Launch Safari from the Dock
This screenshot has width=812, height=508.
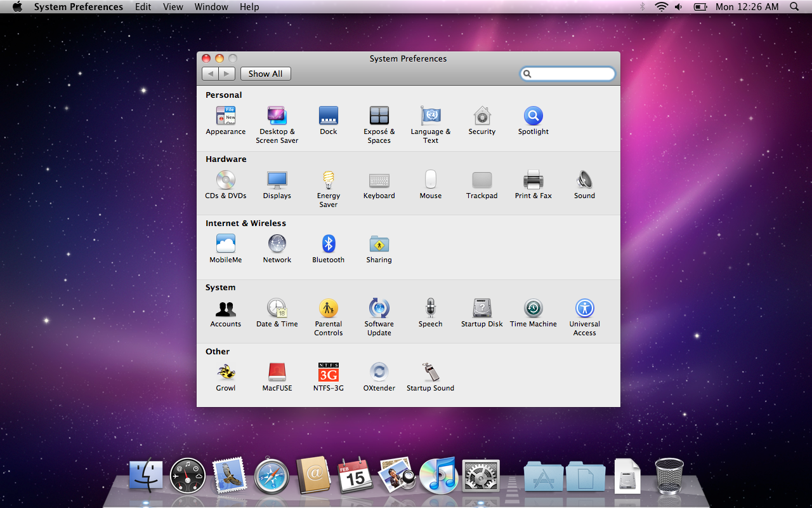click(x=272, y=476)
